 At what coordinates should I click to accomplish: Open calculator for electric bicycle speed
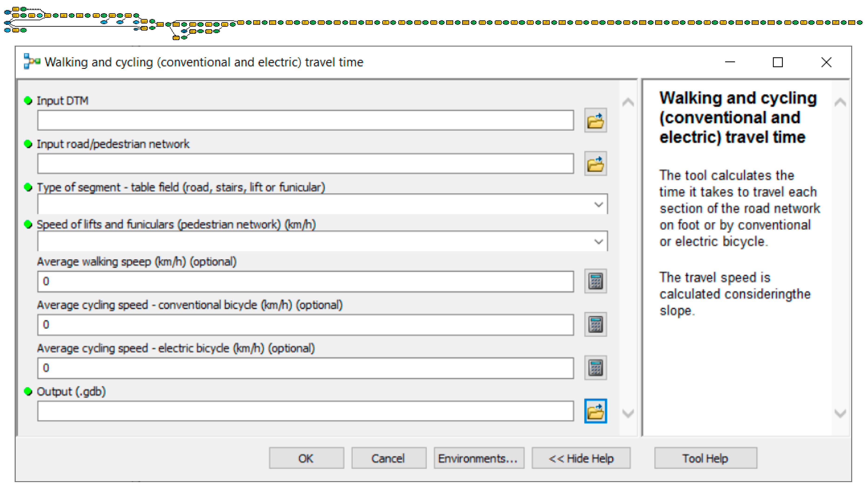[595, 368]
